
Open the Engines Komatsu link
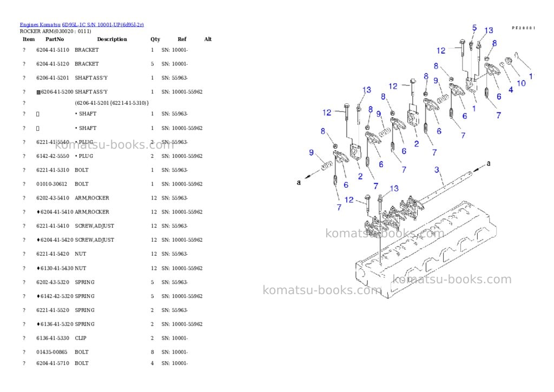coord(40,25)
